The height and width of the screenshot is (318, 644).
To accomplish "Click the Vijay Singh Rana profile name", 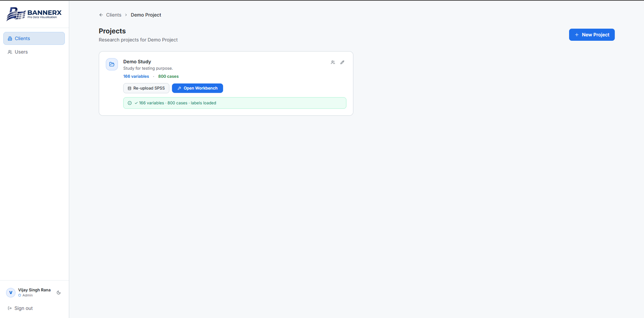I will (34, 290).
